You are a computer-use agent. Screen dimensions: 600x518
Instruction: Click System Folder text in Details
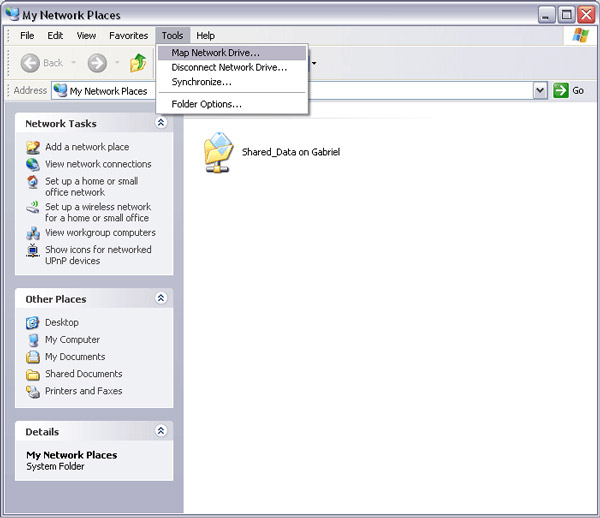pyautogui.click(x=55, y=466)
